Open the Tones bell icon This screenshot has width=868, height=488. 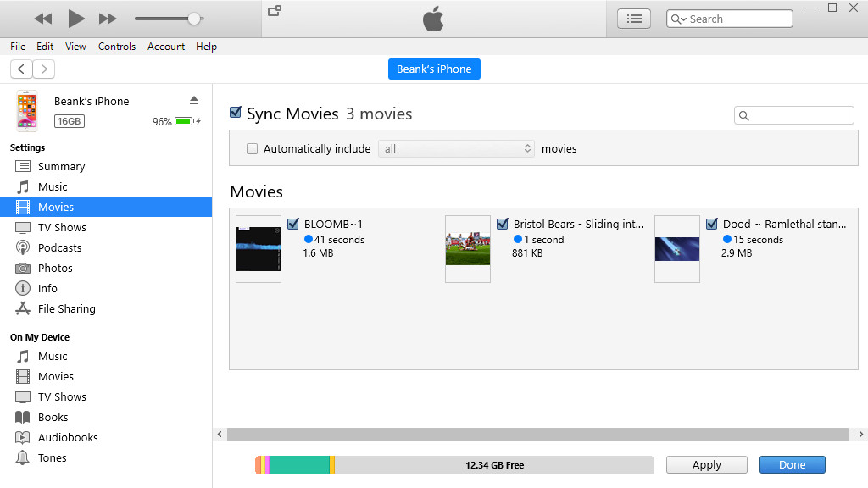[23, 457]
